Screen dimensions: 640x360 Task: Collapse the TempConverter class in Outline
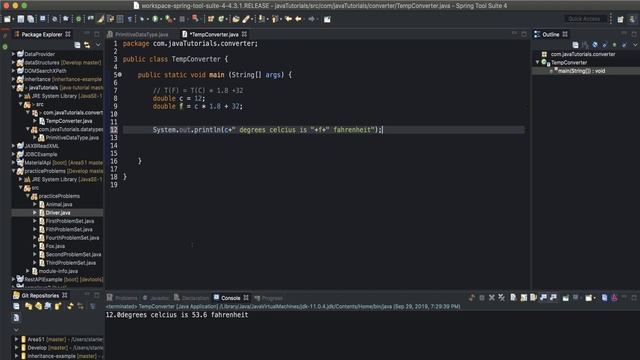click(x=538, y=62)
